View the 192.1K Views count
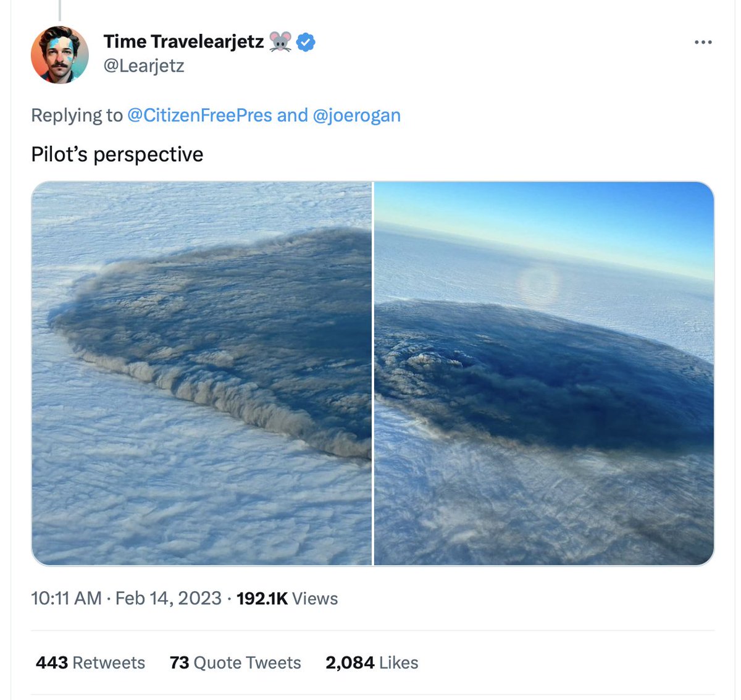Screen dimensions: 741x700 (x=287, y=598)
